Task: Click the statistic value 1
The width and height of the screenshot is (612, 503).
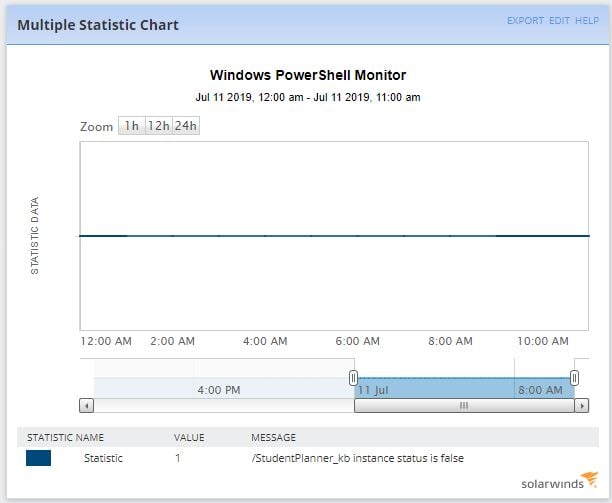Action: pos(178,458)
